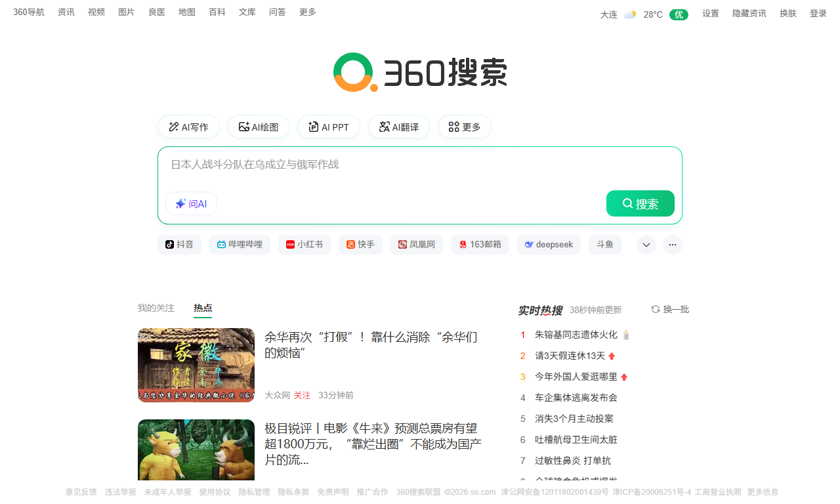Open 小红书 shortcut

point(304,245)
